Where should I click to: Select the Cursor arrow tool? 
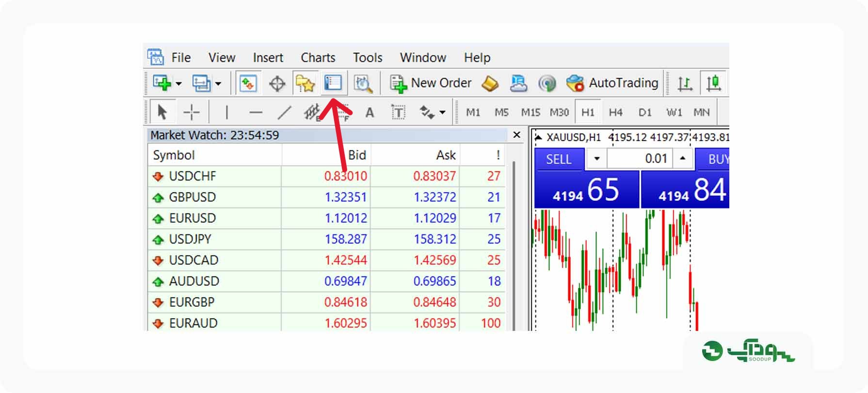tap(162, 113)
